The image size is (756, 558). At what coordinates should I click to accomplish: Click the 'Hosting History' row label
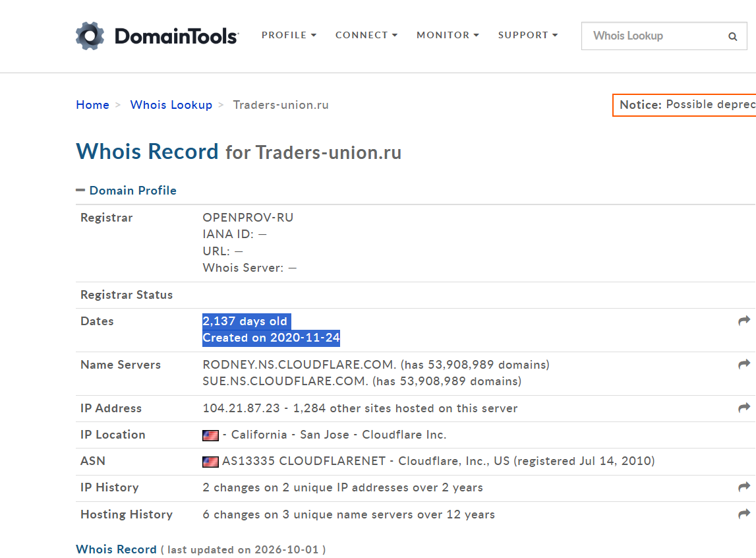pyautogui.click(x=127, y=514)
